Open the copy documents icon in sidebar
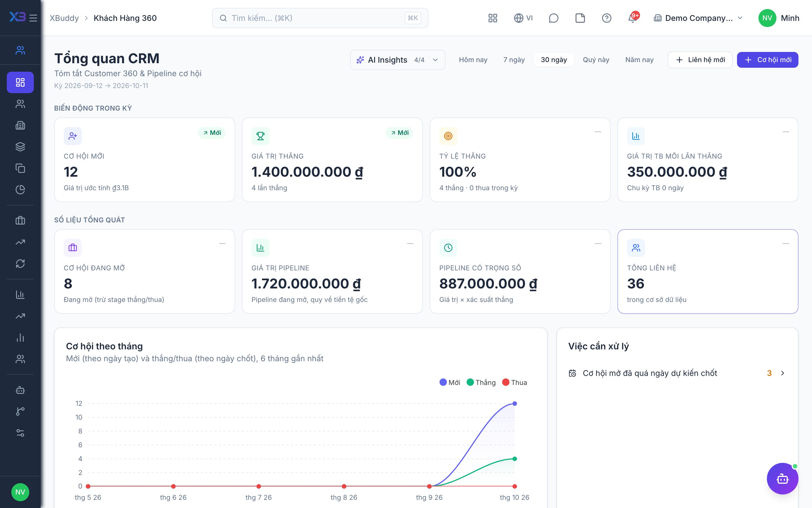 [x=20, y=168]
